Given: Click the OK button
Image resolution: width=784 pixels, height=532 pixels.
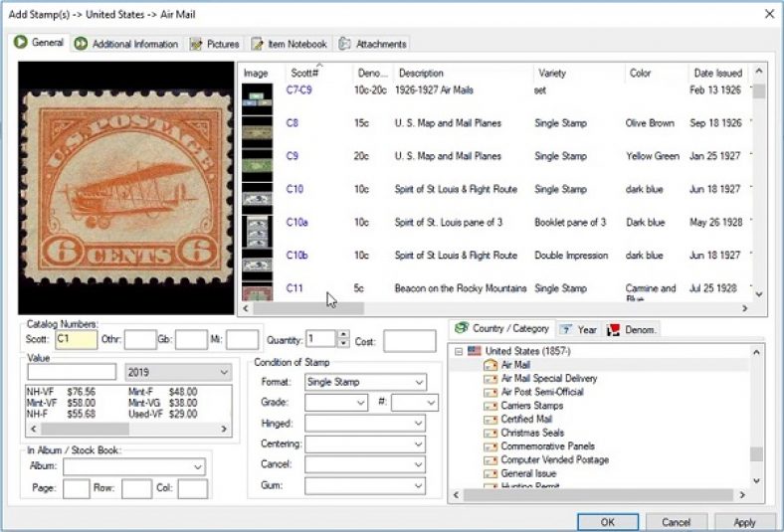Looking at the screenshot, I should (607, 522).
